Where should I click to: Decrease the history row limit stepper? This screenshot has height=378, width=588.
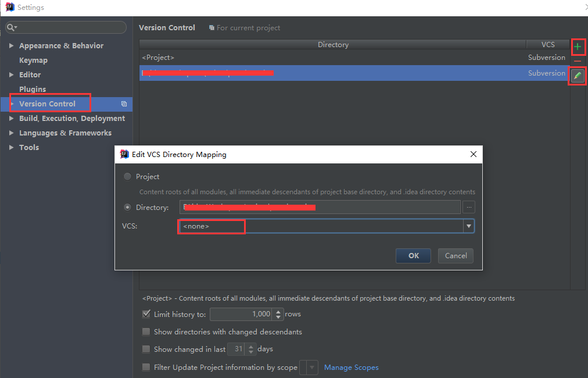(278, 317)
